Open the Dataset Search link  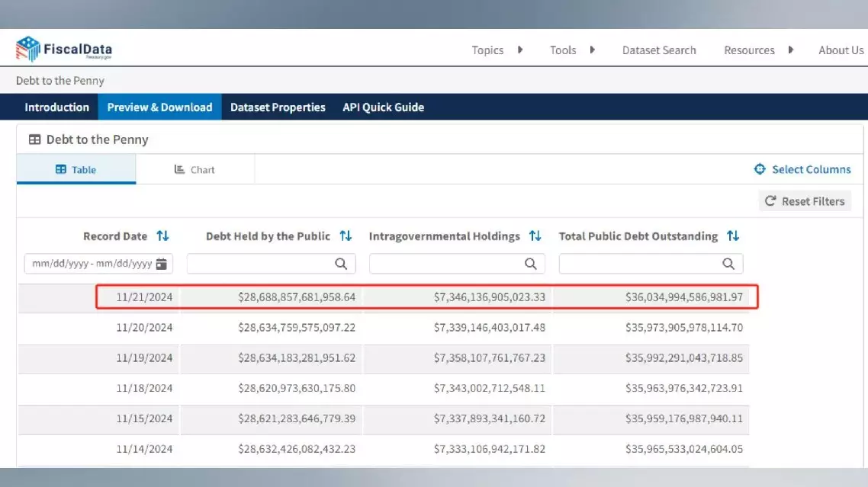[x=659, y=50]
